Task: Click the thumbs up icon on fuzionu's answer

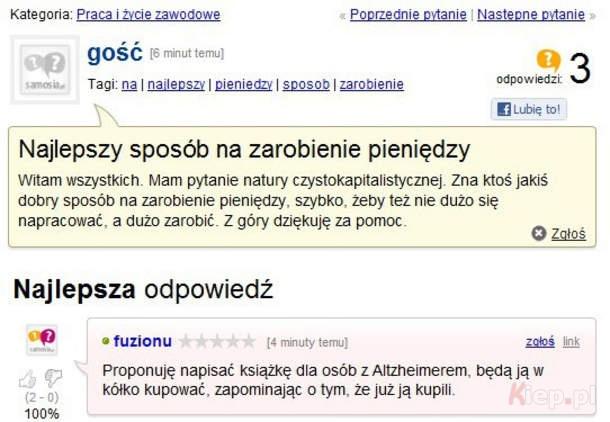Action: [28, 378]
